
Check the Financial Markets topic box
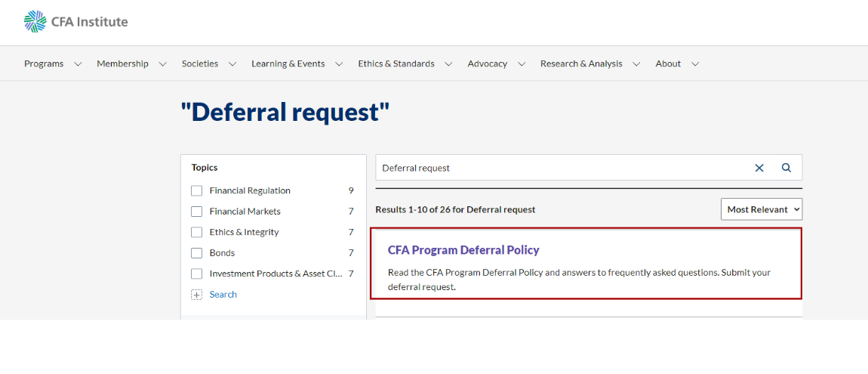point(196,212)
